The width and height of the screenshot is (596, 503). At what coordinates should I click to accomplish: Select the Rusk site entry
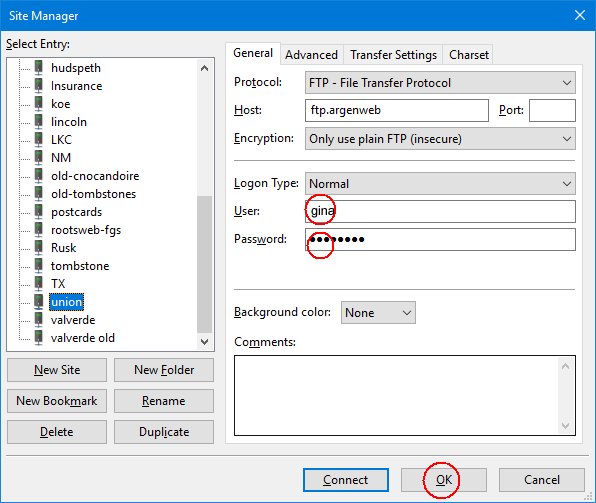click(63, 248)
